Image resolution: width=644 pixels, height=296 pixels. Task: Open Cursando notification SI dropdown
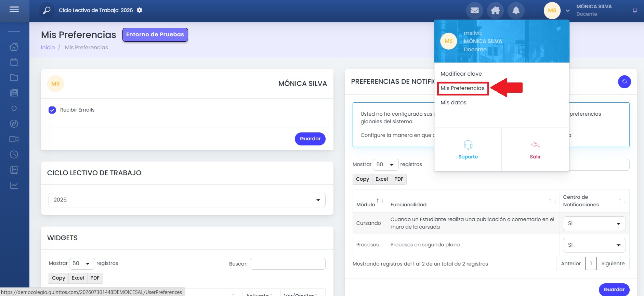pyautogui.click(x=594, y=223)
